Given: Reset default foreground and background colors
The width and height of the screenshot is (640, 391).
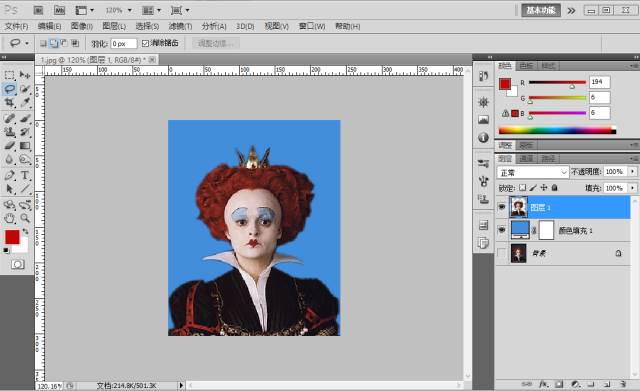Looking at the screenshot, I should (x=6, y=250).
